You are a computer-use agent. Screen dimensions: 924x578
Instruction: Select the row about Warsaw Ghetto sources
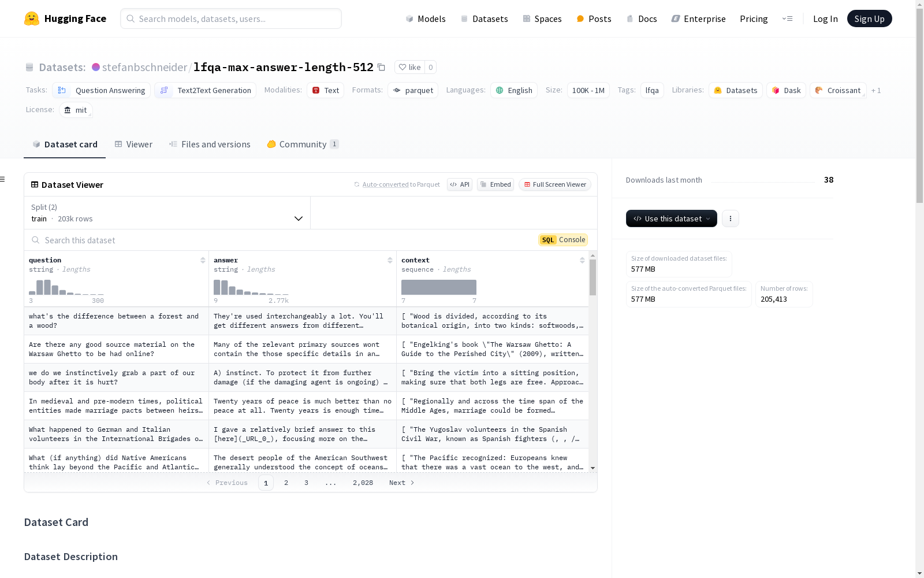pyautogui.click(x=306, y=349)
